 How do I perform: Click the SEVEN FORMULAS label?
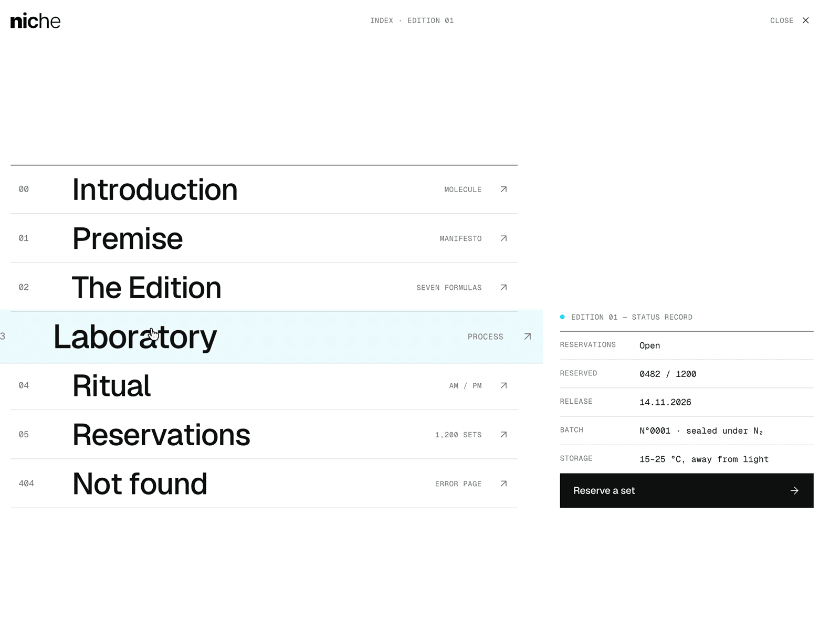point(449,288)
